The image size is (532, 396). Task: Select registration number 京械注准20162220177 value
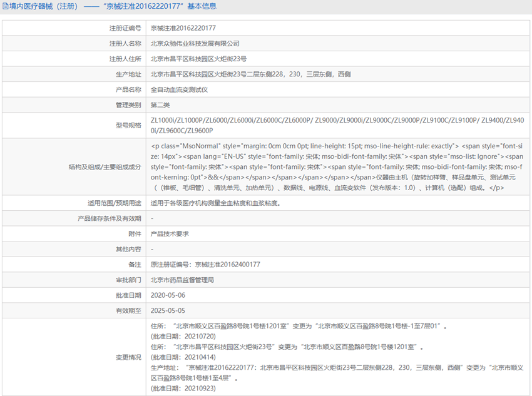[183, 28]
